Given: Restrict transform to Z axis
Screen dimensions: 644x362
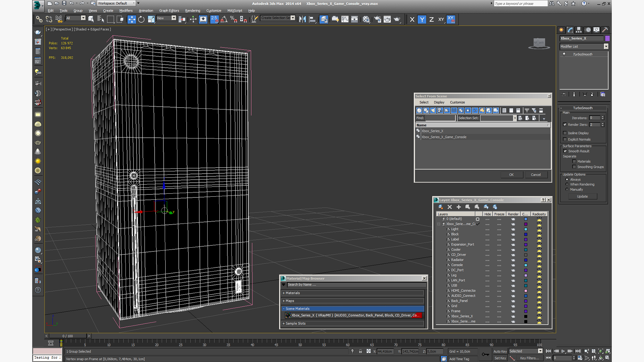Looking at the screenshot, I should (431, 19).
